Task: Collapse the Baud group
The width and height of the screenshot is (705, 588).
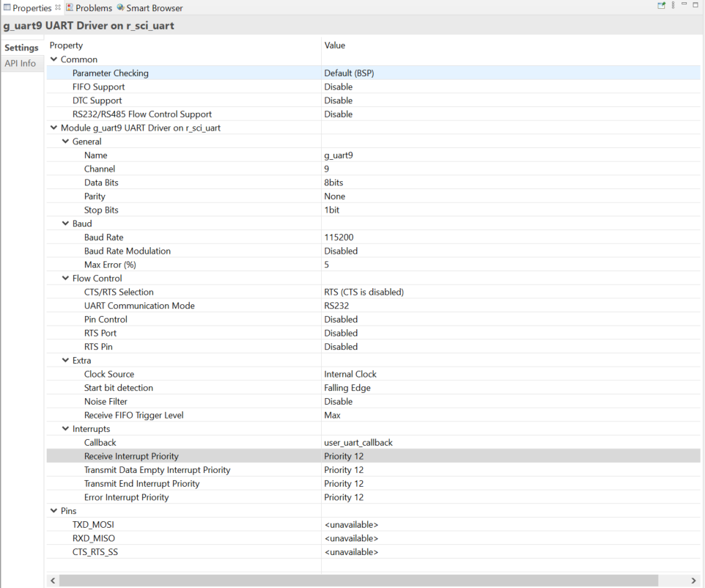Action: 66,224
